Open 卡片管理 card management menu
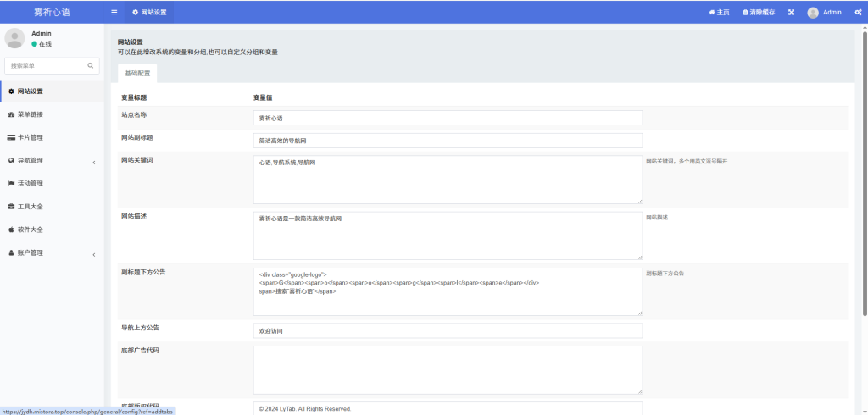868x415 pixels. (x=30, y=137)
